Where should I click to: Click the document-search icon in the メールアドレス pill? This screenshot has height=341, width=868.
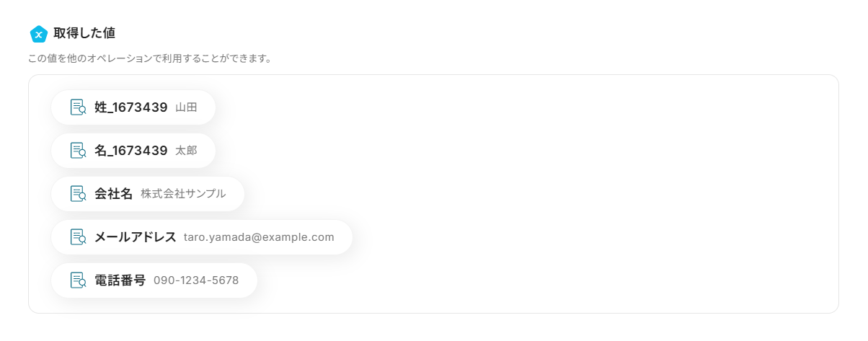[78, 237]
